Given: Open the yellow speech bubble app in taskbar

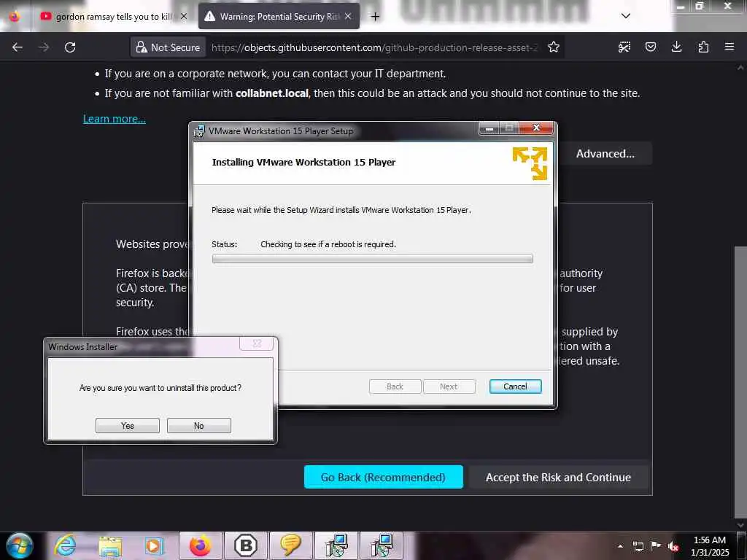Looking at the screenshot, I should pos(290,545).
